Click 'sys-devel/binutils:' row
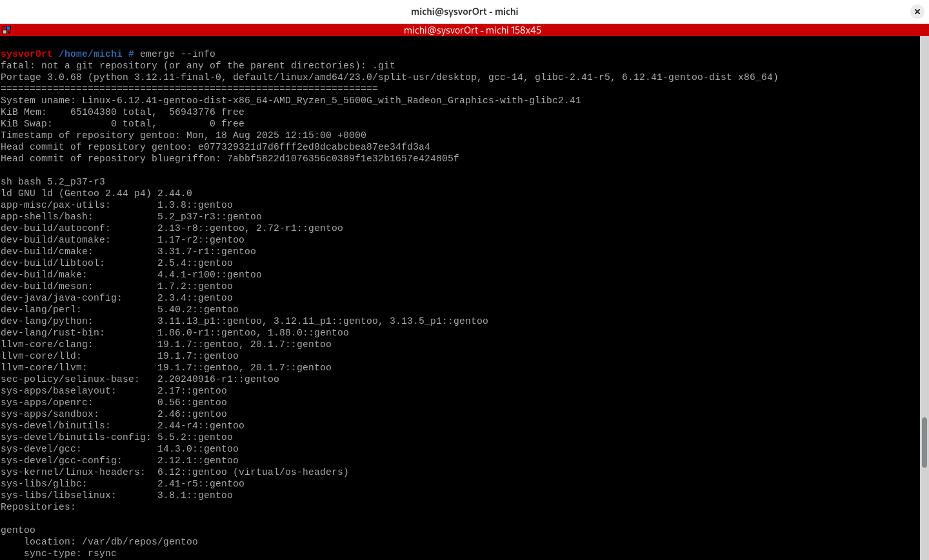 point(123,426)
